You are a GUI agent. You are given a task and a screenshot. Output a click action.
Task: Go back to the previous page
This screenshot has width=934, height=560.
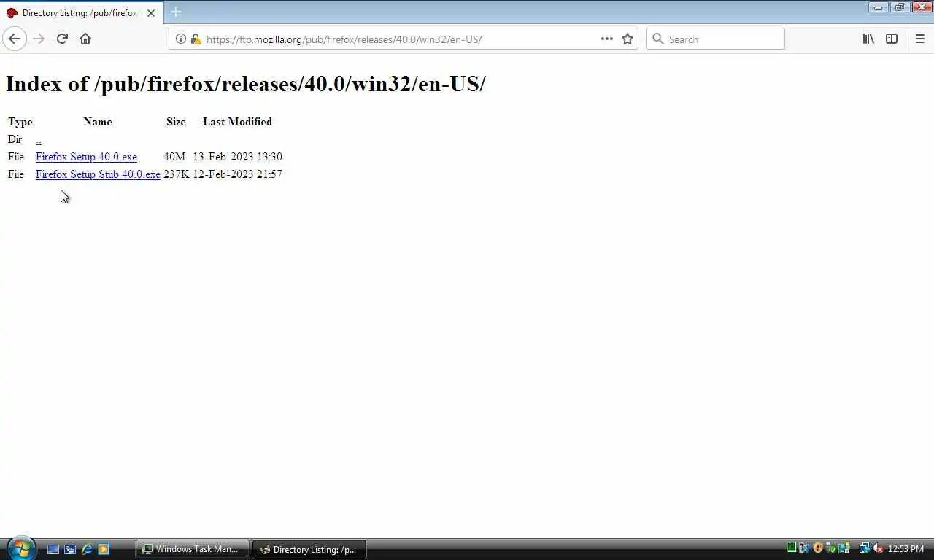coord(15,39)
